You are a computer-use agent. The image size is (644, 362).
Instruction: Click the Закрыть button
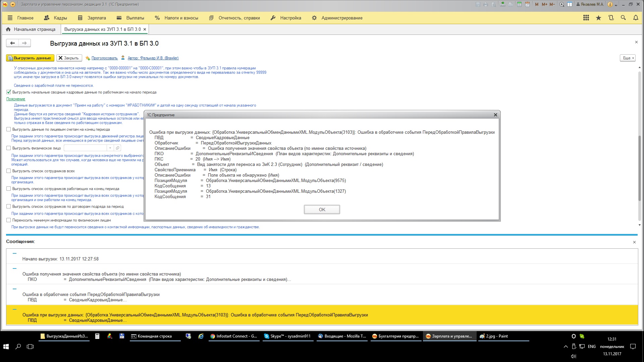point(69,58)
